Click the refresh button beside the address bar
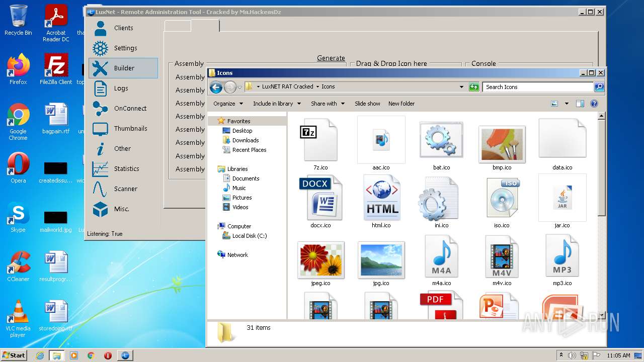The width and height of the screenshot is (644, 362). [473, 87]
